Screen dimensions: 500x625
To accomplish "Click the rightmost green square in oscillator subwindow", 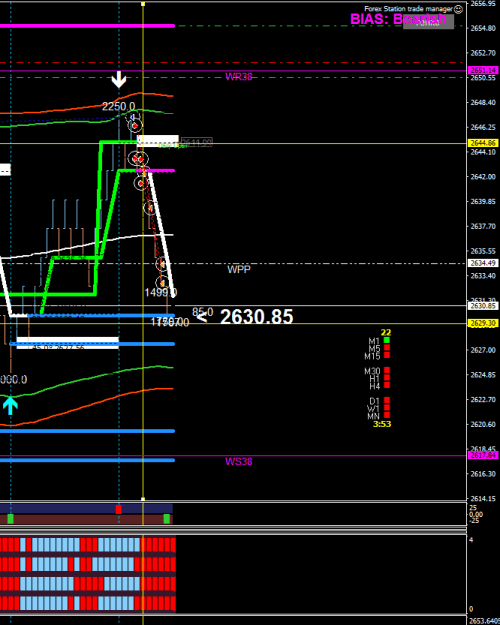I will (167, 519).
